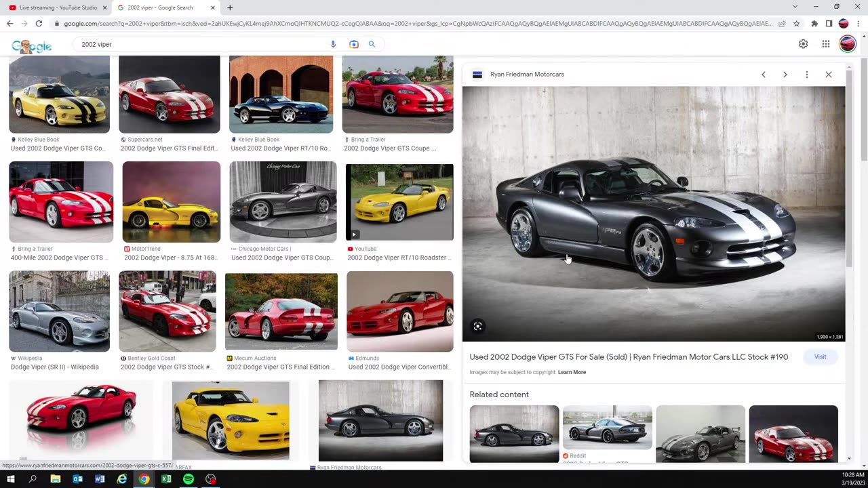The height and width of the screenshot is (488, 868).
Task: Bookmark this page star icon
Action: [x=796, y=24]
